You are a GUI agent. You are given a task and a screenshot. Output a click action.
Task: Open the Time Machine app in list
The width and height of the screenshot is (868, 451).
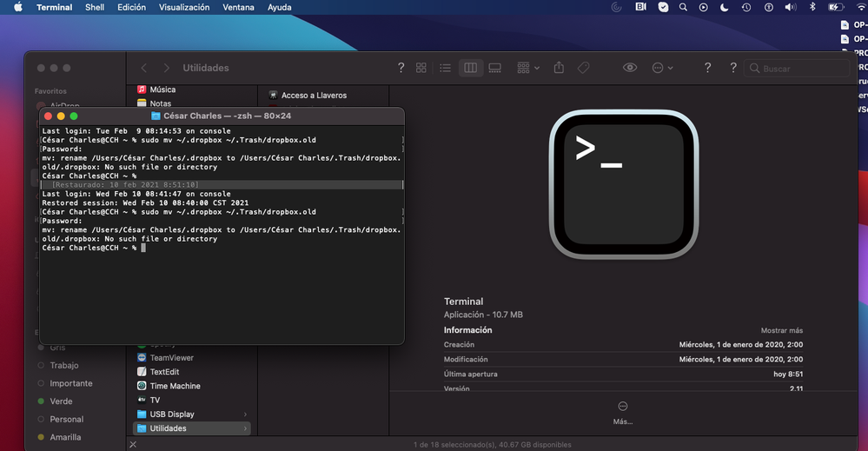tap(175, 386)
